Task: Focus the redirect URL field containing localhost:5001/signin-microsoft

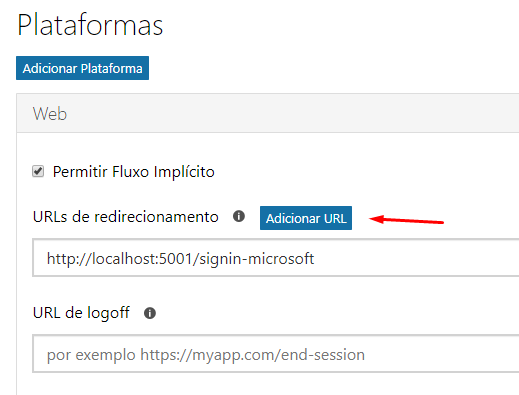Action: click(275, 258)
